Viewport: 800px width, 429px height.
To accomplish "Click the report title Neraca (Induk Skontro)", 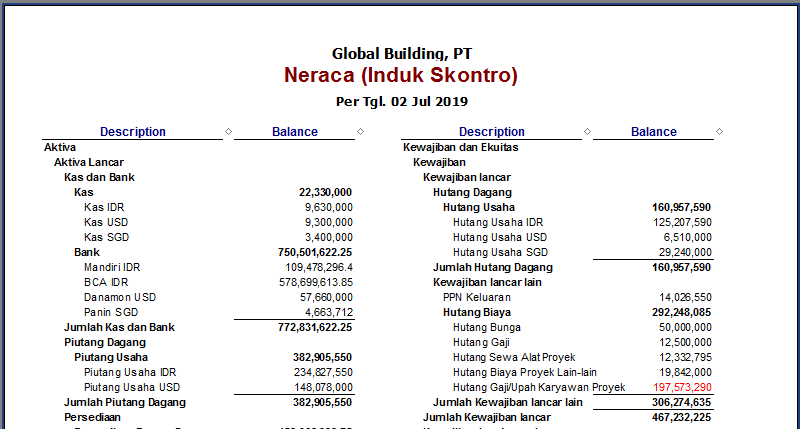I will (x=401, y=76).
